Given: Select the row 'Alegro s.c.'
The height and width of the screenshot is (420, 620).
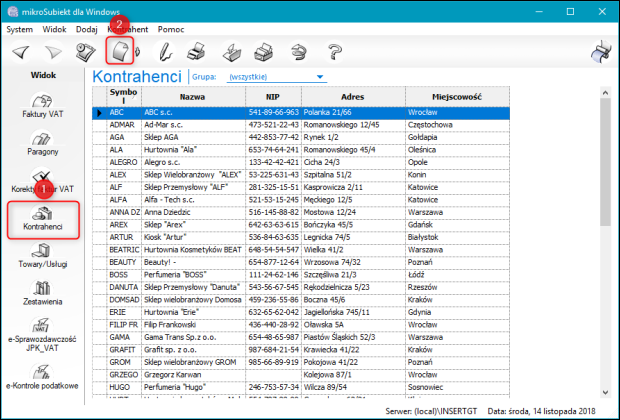Looking at the screenshot, I should tap(301, 163).
